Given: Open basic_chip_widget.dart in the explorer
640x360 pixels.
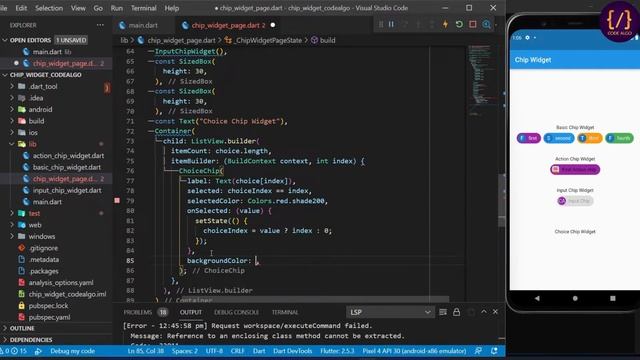Looking at the screenshot, I should [x=67, y=167].
